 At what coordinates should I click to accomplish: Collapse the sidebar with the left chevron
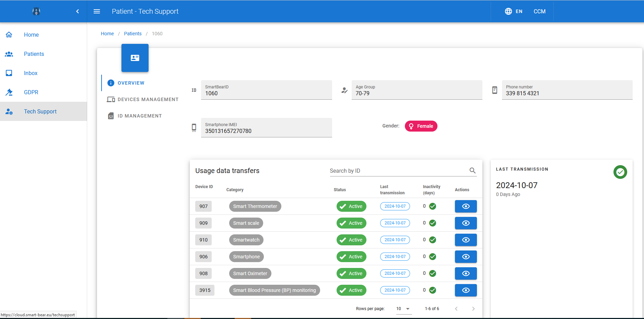[78, 11]
